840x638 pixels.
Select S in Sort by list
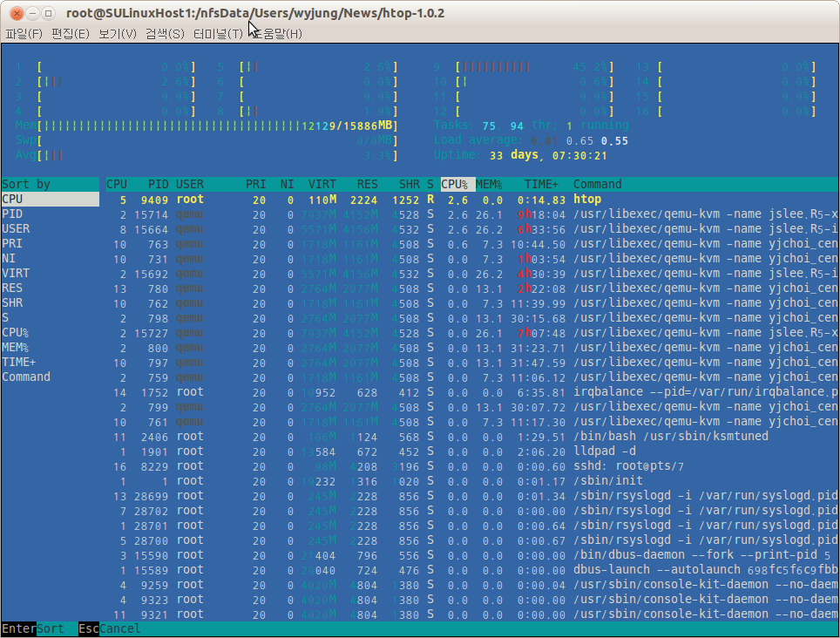50,317
